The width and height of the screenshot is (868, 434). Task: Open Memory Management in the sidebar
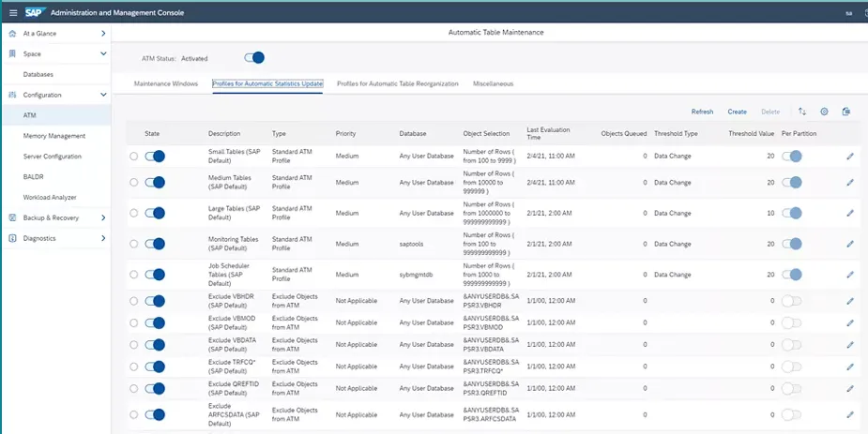pos(54,136)
